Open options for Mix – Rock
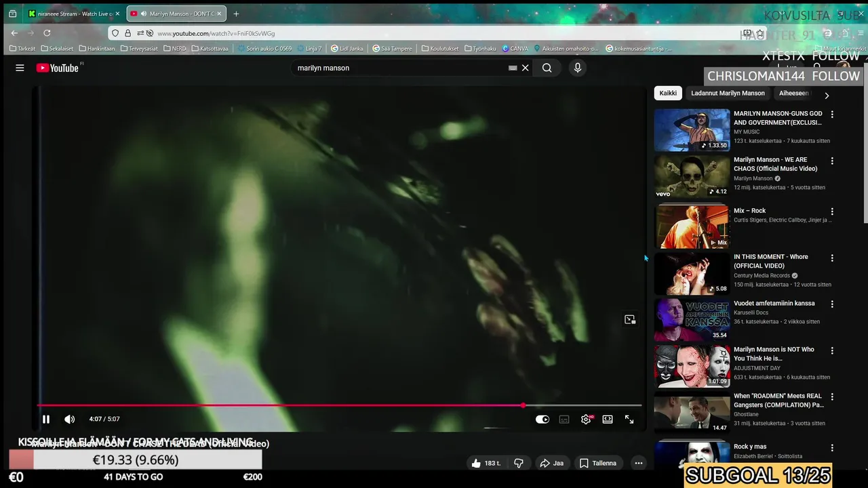The height and width of the screenshot is (488, 868). [x=832, y=211]
